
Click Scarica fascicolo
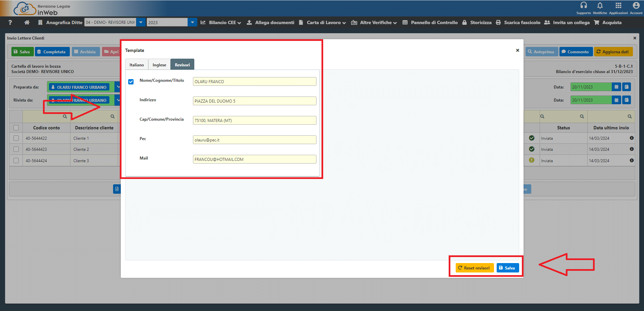tap(518, 22)
